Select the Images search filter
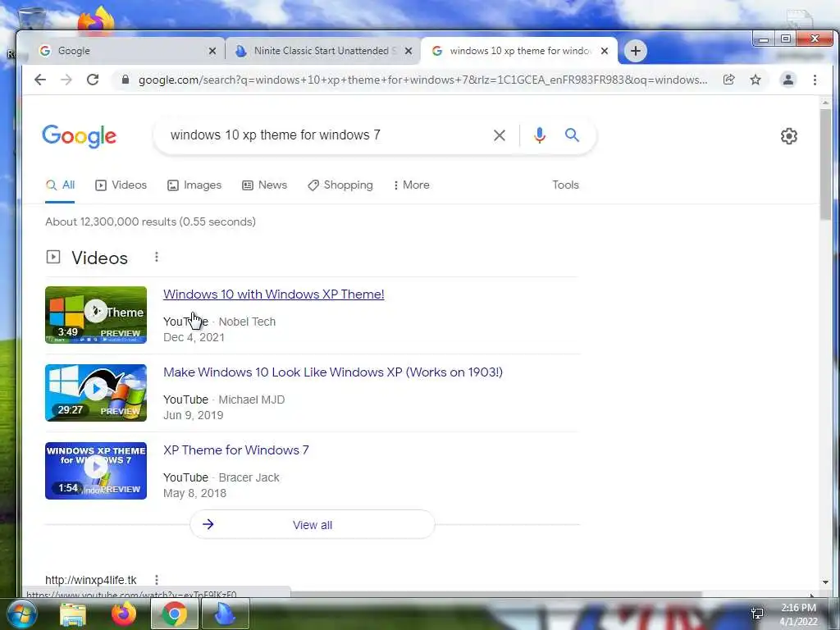Image resolution: width=840 pixels, height=630 pixels. pos(194,185)
